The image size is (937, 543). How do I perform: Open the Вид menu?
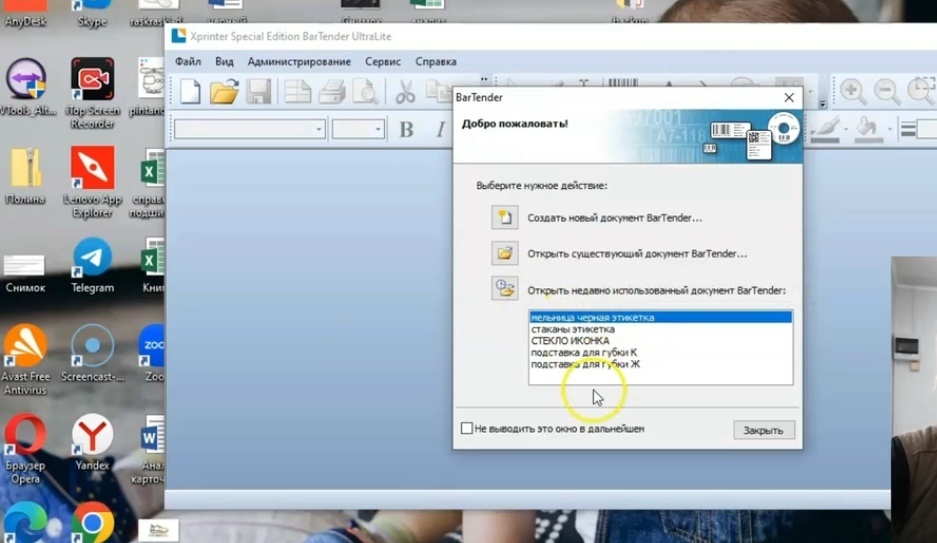[x=224, y=62]
